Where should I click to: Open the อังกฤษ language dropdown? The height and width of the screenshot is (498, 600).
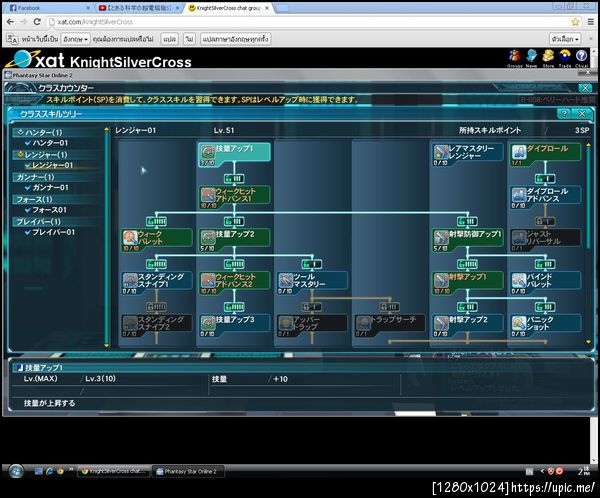click(76, 39)
